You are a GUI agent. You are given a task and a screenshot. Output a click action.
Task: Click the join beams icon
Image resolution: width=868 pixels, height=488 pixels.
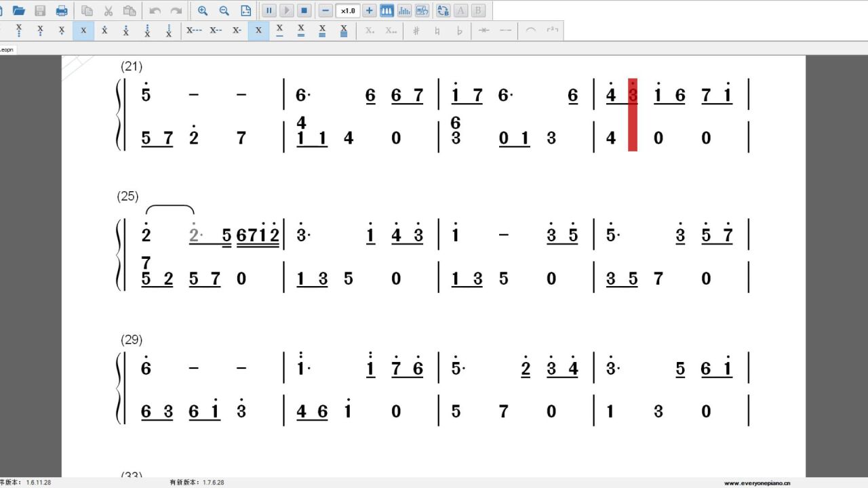tap(484, 30)
